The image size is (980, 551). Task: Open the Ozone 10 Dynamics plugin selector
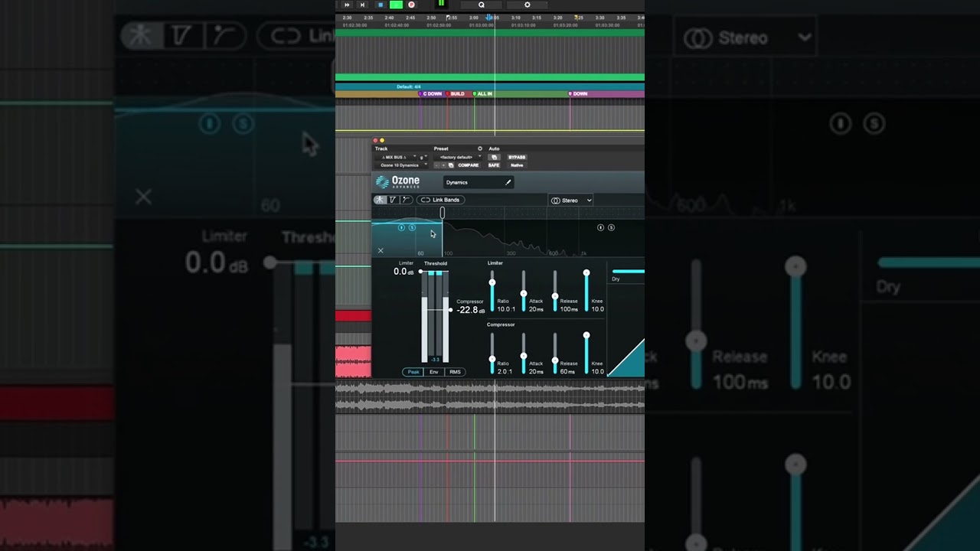point(402,165)
